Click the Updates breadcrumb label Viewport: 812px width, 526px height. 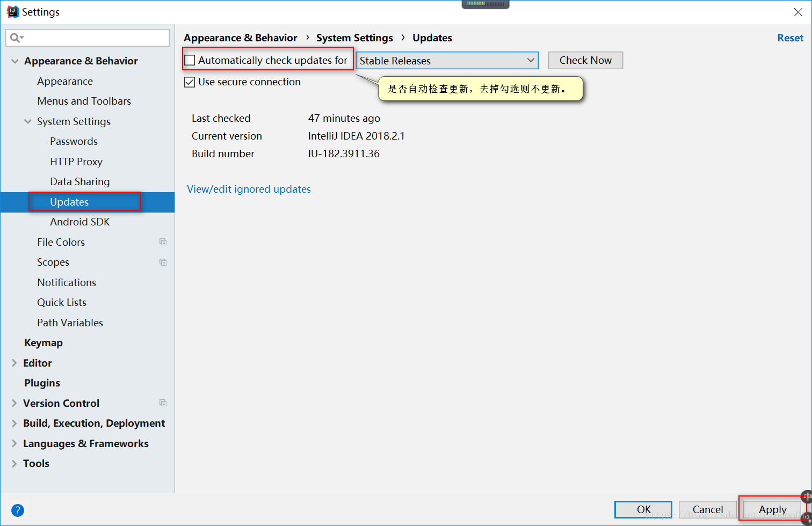(x=432, y=38)
